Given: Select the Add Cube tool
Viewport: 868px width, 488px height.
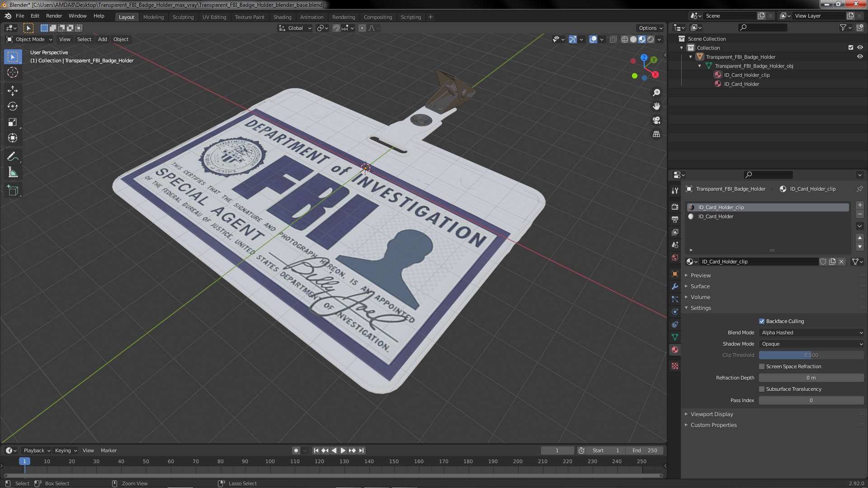Looking at the screenshot, I should point(13,191).
